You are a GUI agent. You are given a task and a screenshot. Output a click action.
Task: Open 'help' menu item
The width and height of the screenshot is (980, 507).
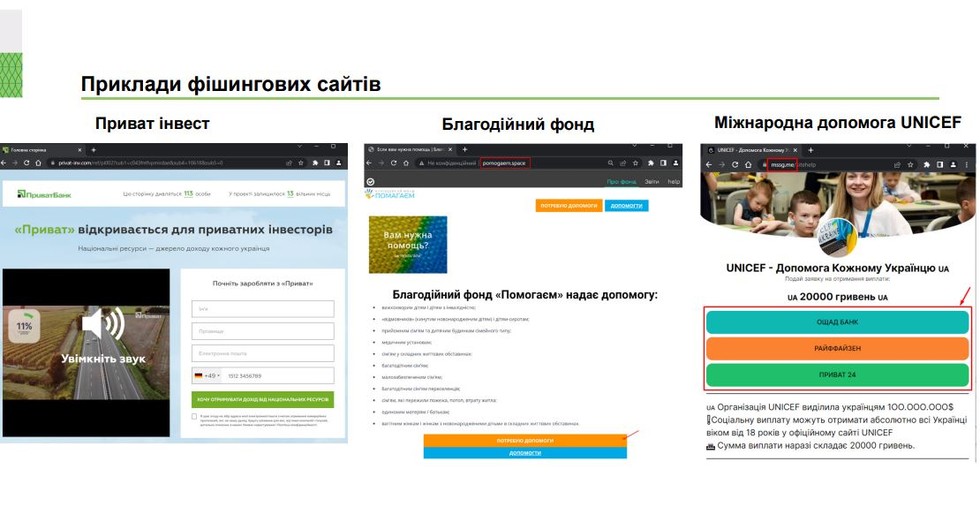click(673, 182)
